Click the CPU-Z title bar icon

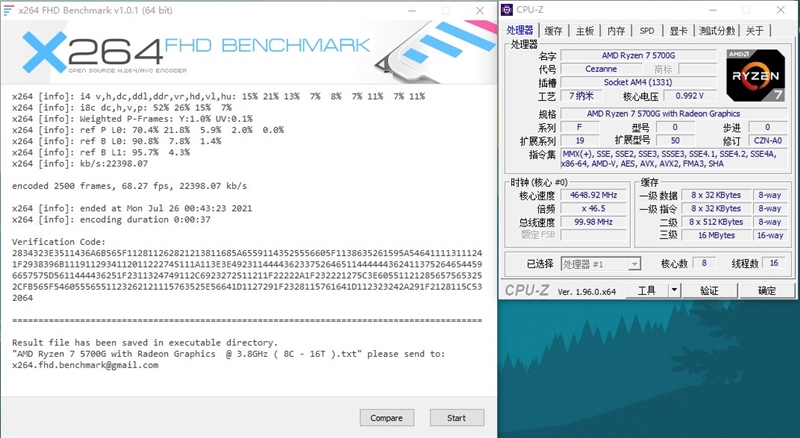[507, 10]
